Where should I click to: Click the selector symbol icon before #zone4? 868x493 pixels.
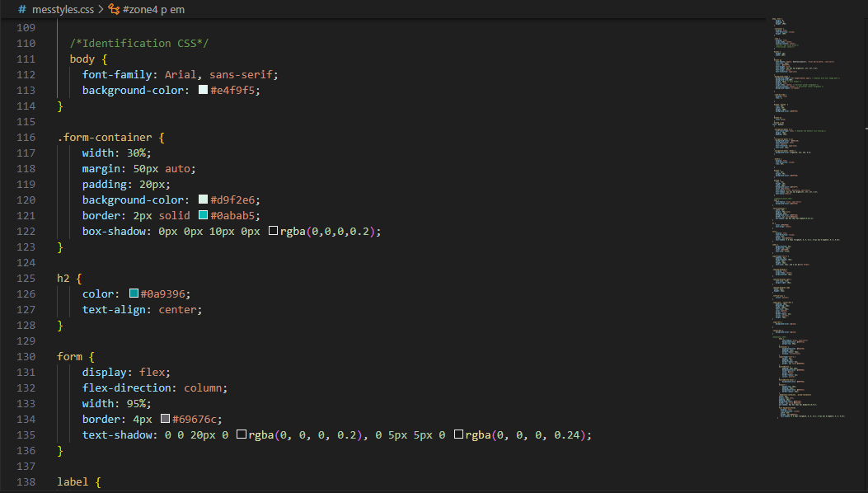click(x=115, y=9)
